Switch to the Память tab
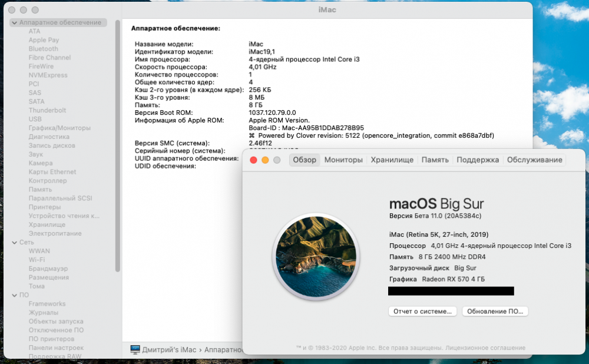 435,160
